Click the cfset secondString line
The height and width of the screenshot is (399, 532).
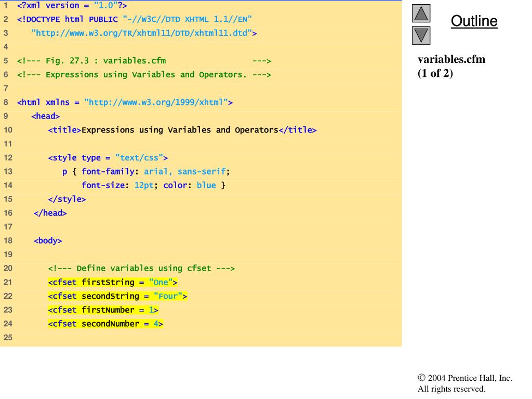(117, 296)
